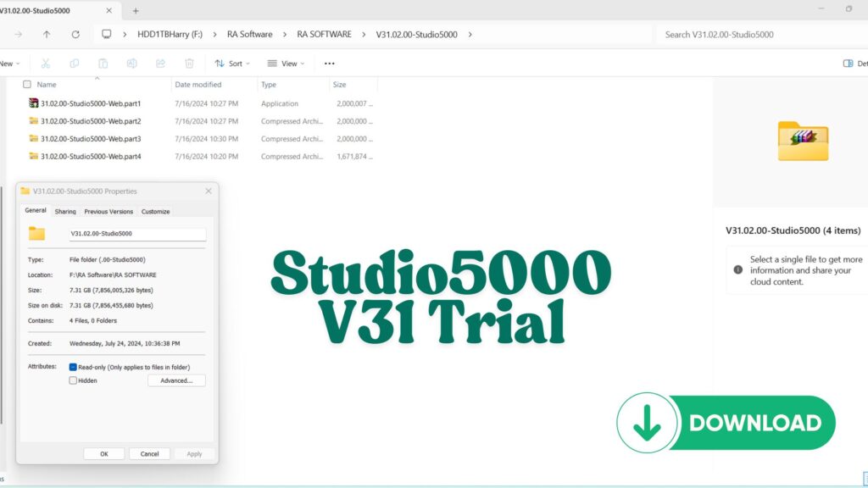Switch to the Sharing tab in Properties
868x488 pixels.
[64, 211]
